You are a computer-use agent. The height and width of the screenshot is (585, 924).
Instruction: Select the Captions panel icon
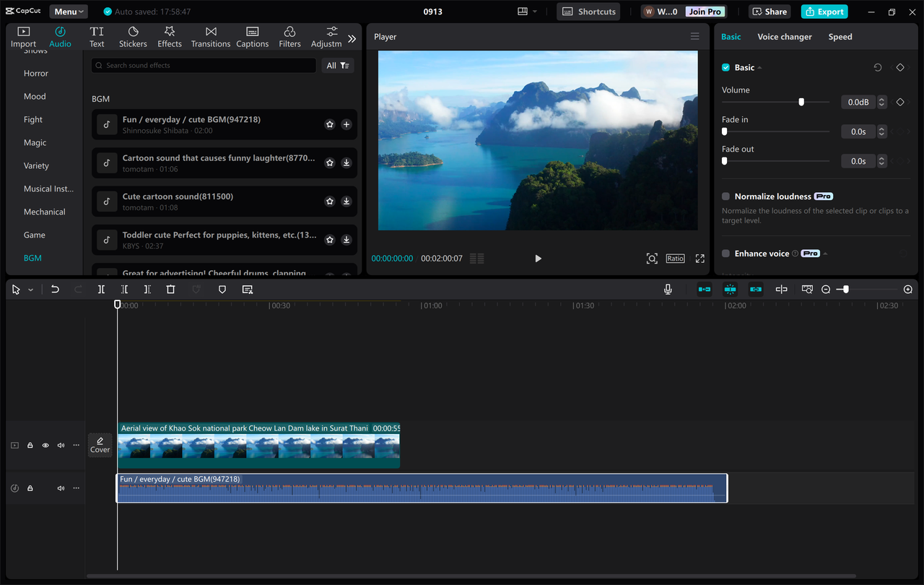(x=252, y=36)
